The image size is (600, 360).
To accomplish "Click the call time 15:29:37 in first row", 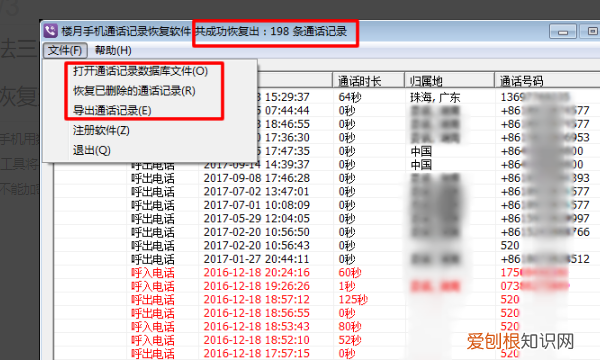I will coord(287,97).
